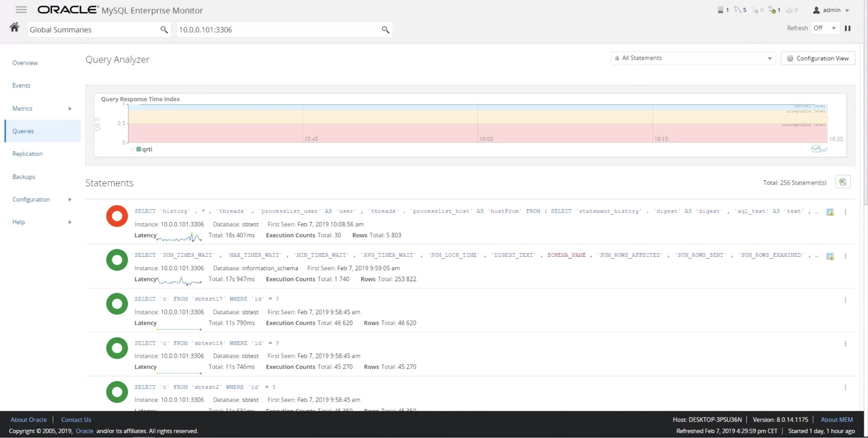Screen dimensions: 868x438
Task: Open the Overview section
Action: 25,63
